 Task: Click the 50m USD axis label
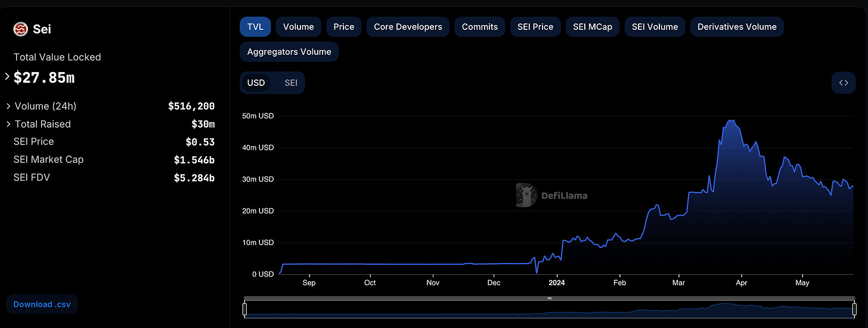click(x=258, y=116)
